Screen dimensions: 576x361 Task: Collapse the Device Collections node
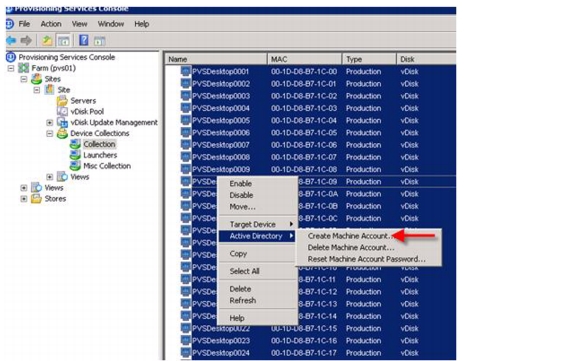(50, 133)
